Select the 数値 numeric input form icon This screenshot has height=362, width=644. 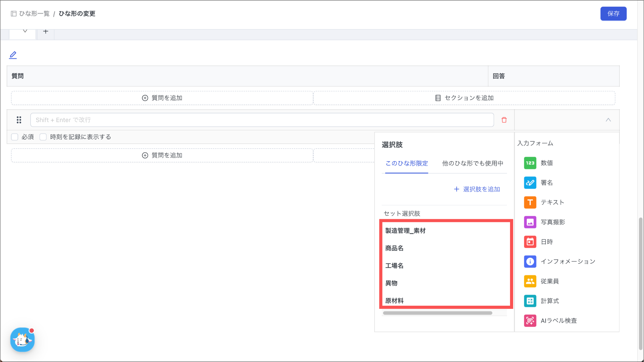tap(530, 163)
